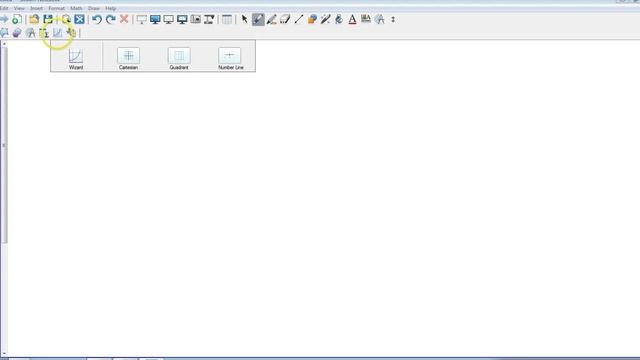Screen dimensions: 640x360
Task: Select the Lines tool
Action: (x=299, y=19)
